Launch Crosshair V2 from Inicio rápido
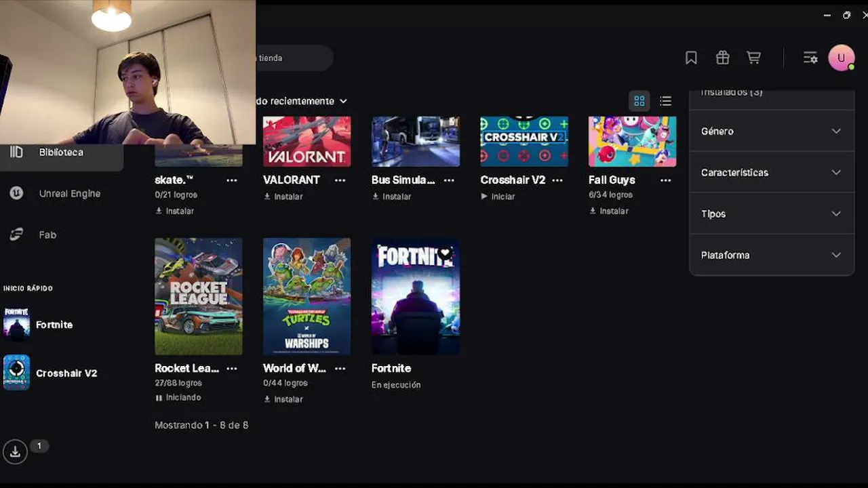 coord(50,373)
